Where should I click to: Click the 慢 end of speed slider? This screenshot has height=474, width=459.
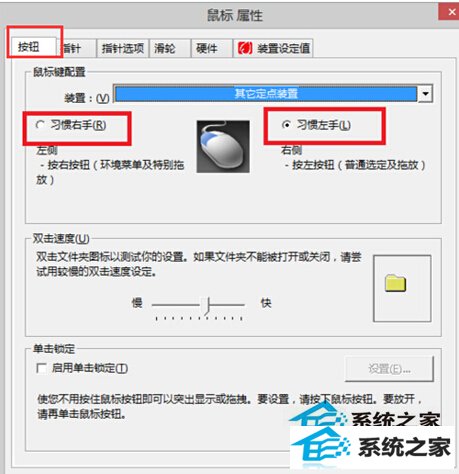(x=137, y=303)
